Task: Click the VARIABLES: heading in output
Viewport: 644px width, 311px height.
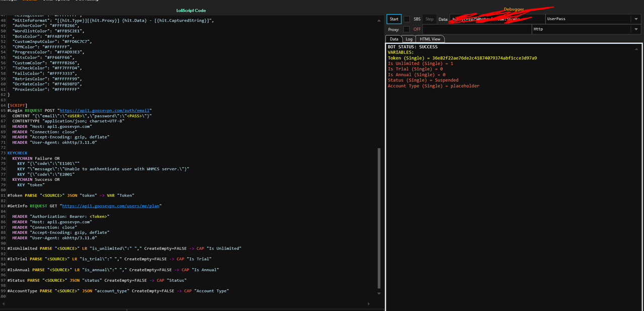Action: click(x=401, y=52)
